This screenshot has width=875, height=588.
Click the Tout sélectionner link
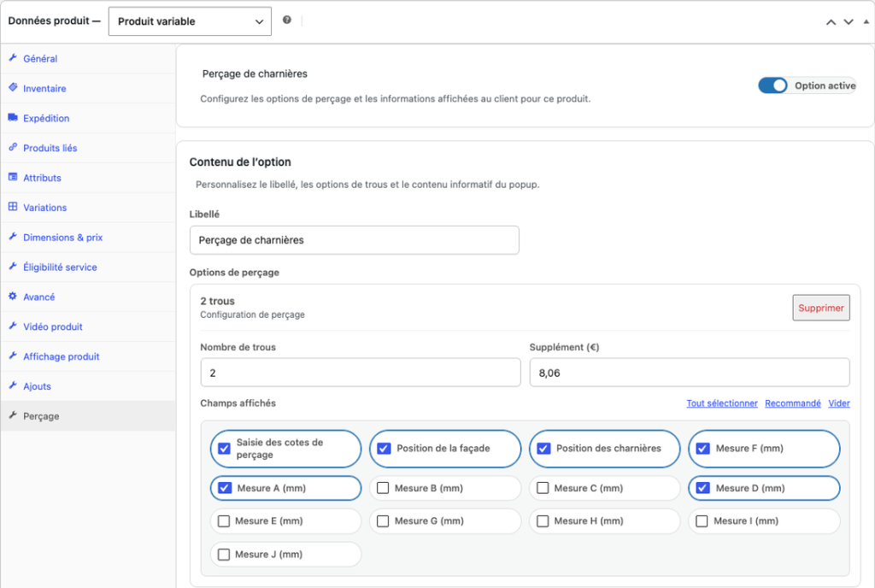722,403
